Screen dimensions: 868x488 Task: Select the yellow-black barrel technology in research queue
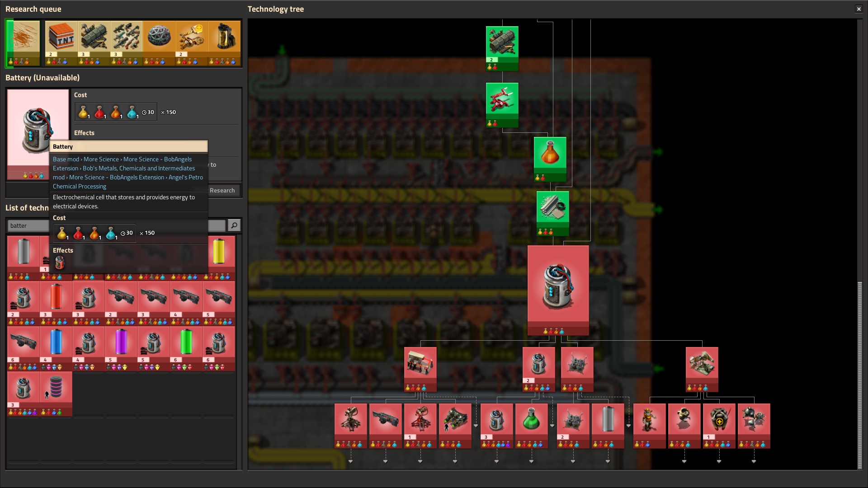(224, 43)
